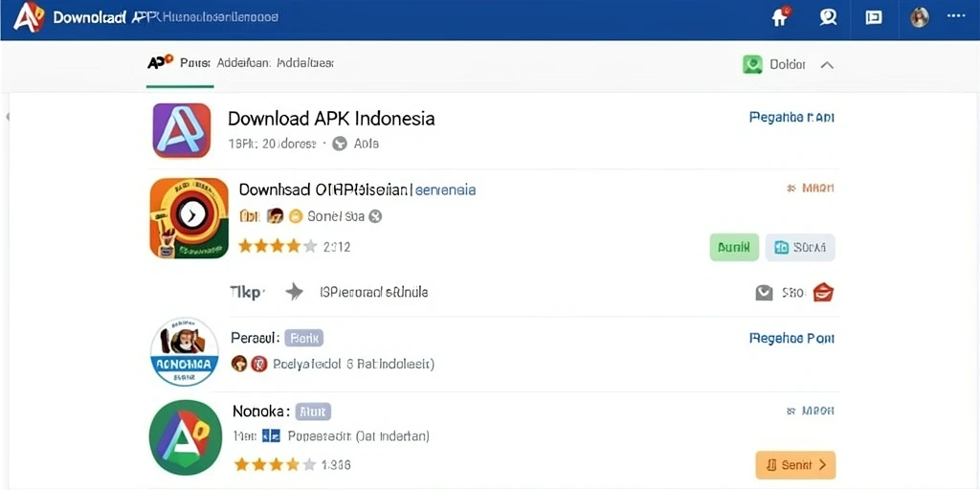Screen dimensions: 980x490
Task: Open the round Nonokia avatar thumbnail
Action: pyautogui.click(x=185, y=351)
